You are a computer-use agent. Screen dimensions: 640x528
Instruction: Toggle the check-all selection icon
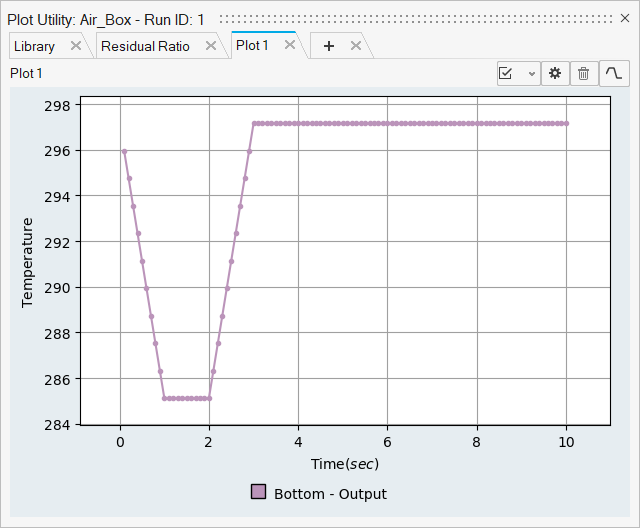coord(505,73)
